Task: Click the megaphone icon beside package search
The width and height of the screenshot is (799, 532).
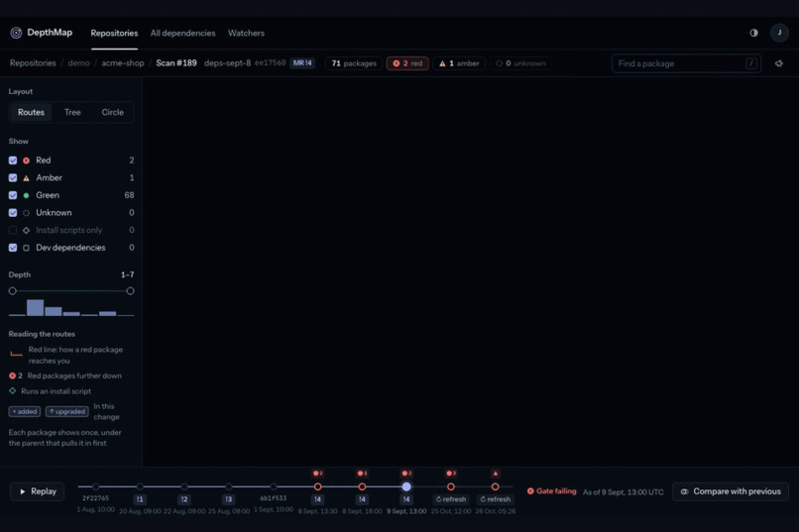Action: pyautogui.click(x=779, y=63)
